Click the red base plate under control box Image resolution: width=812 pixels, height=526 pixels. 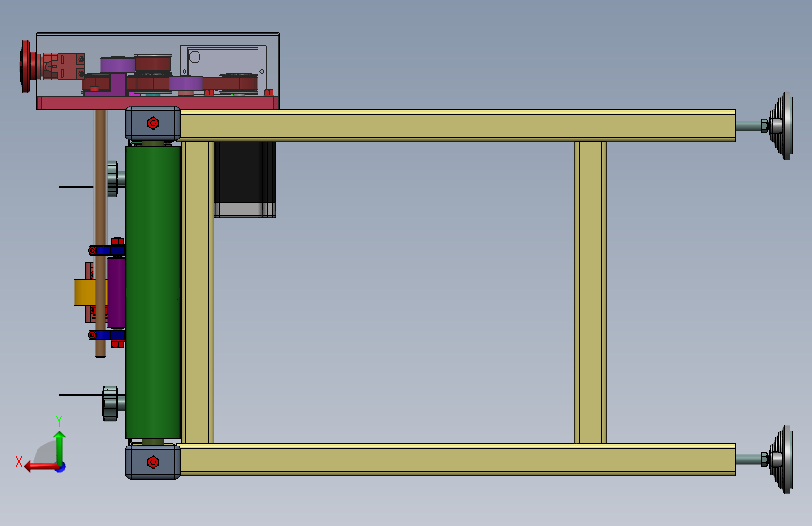158,103
